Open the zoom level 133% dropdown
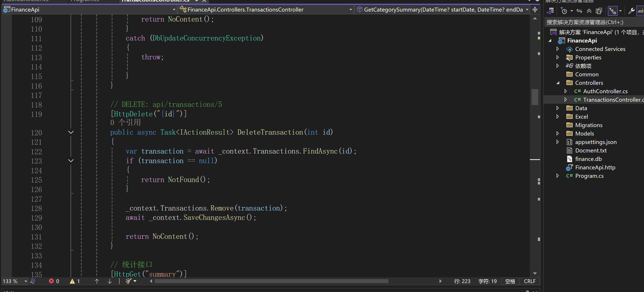The image size is (644, 292). [25, 281]
